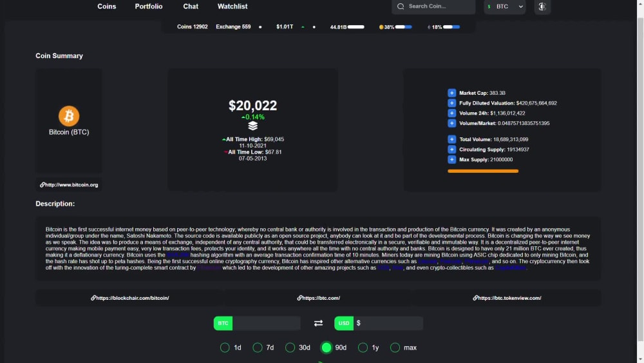Click the small Ethereum icon near 18%
This screenshot has width=644, height=363.
[x=429, y=27]
